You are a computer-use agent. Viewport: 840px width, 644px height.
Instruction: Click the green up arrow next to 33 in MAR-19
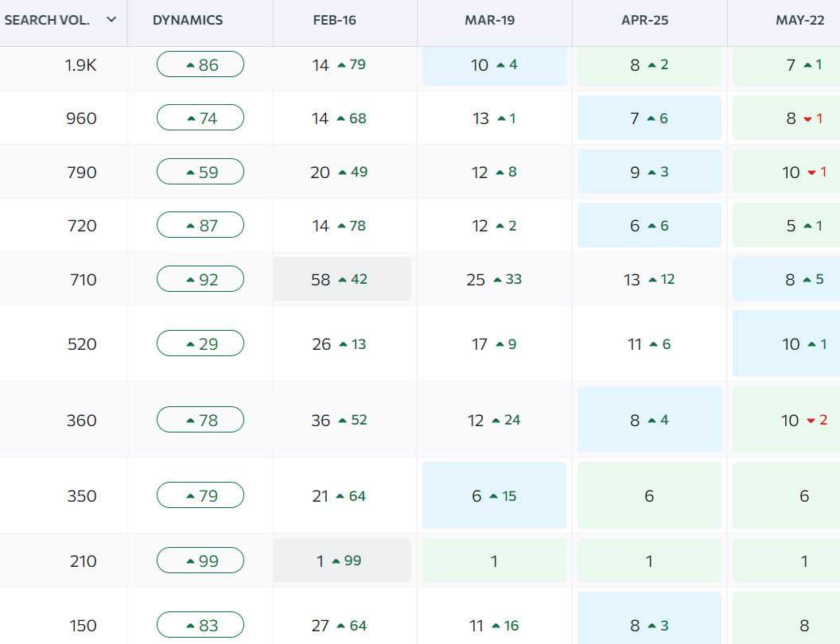click(497, 280)
